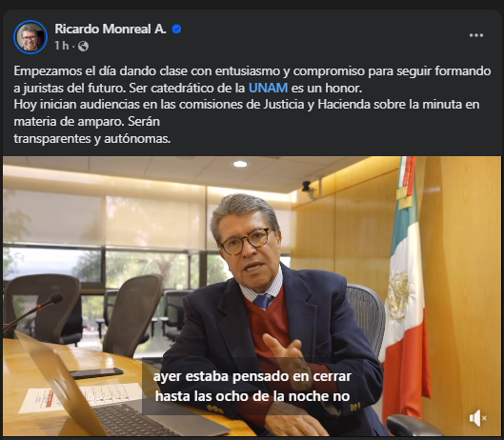Screen dimensions: 504x440
Task: Click the second subtitle line 'hasta las ocho'
Action: (x=252, y=396)
